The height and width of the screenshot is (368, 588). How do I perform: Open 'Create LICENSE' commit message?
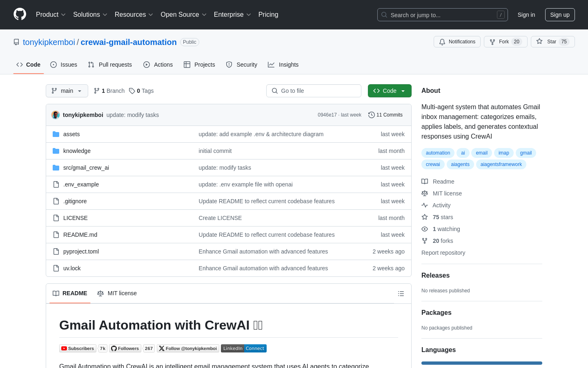(x=220, y=218)
